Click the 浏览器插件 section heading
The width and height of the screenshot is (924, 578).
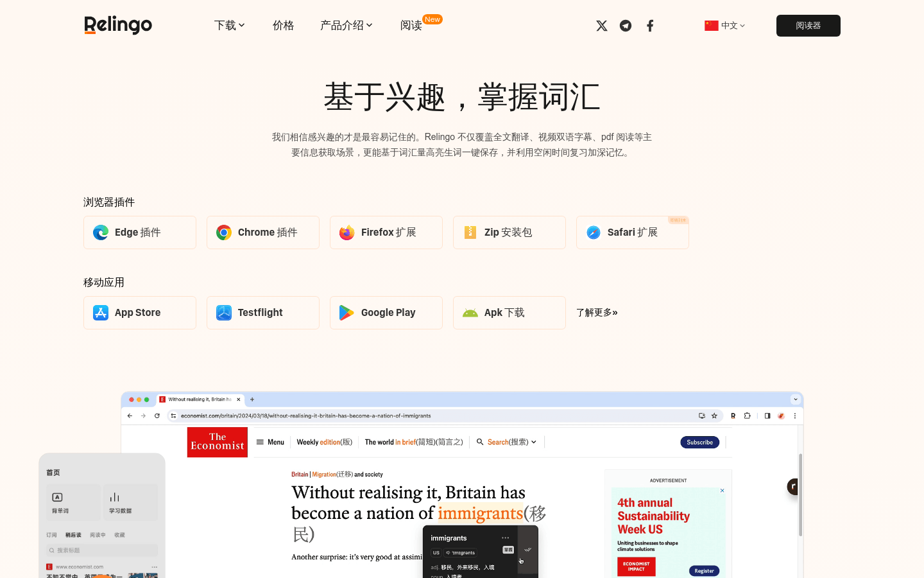[109, 202]
